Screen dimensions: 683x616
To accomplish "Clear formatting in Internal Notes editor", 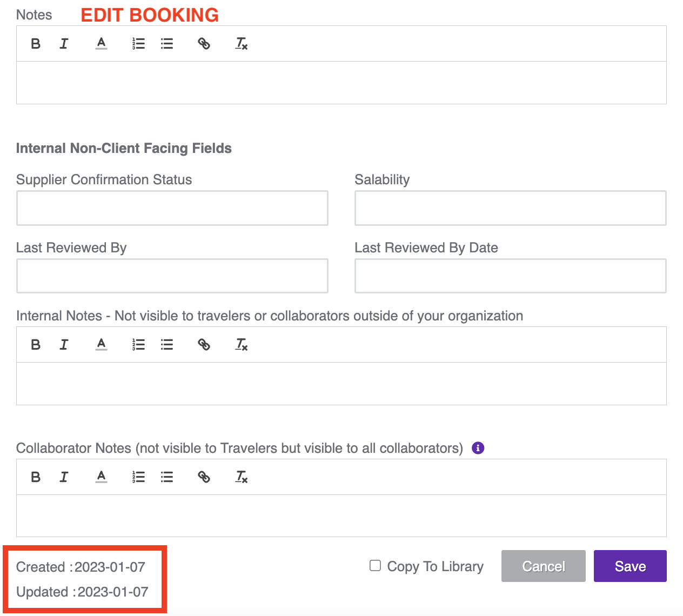I will [242, 345].
